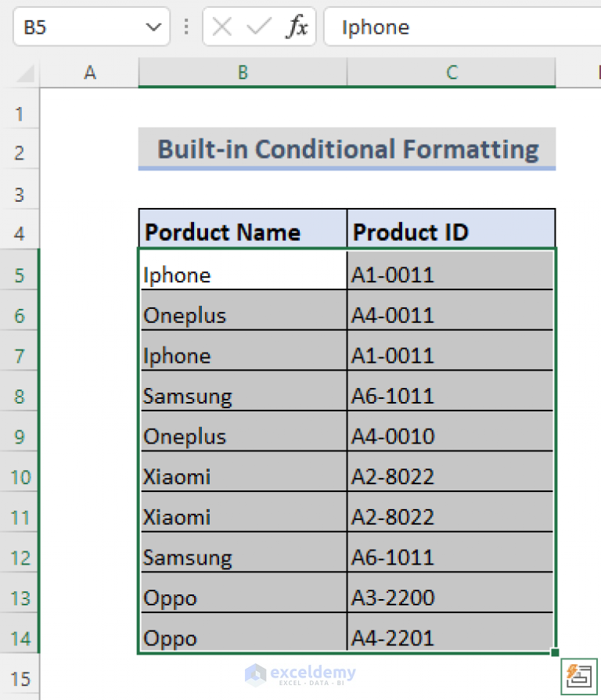Select A2-8022 cell in row 10
This screenshot has height=700, width=601.
click(x=452, y=472)
